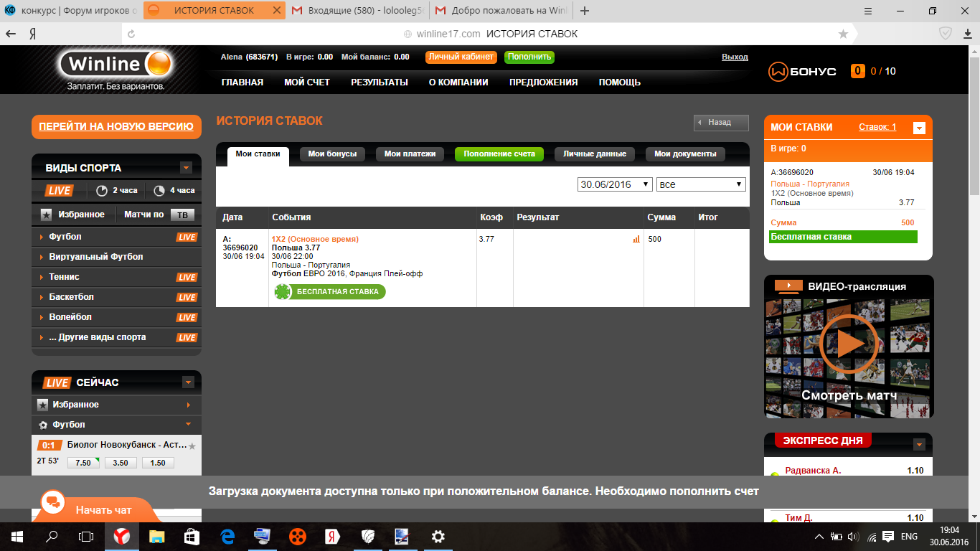Screen dimensions: 980x551
Task: Open Windows Settings gear on taskbar
Action: point(438,536)
